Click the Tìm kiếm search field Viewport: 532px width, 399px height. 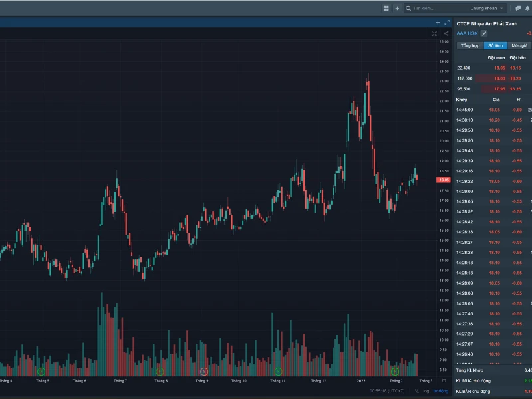coord(439,9)
